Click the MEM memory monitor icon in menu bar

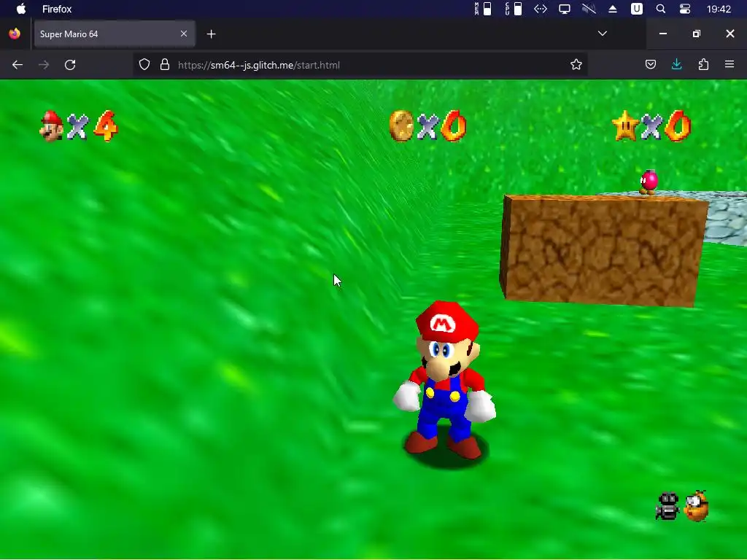483,9
